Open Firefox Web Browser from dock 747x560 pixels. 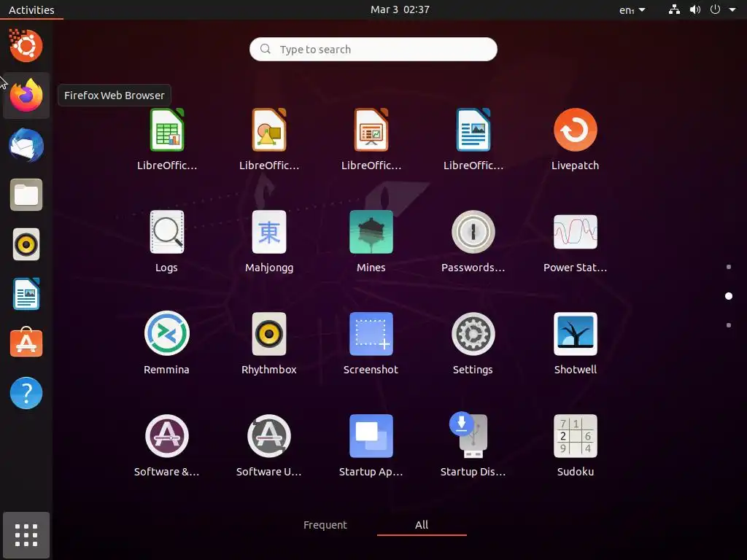(26, 96)
